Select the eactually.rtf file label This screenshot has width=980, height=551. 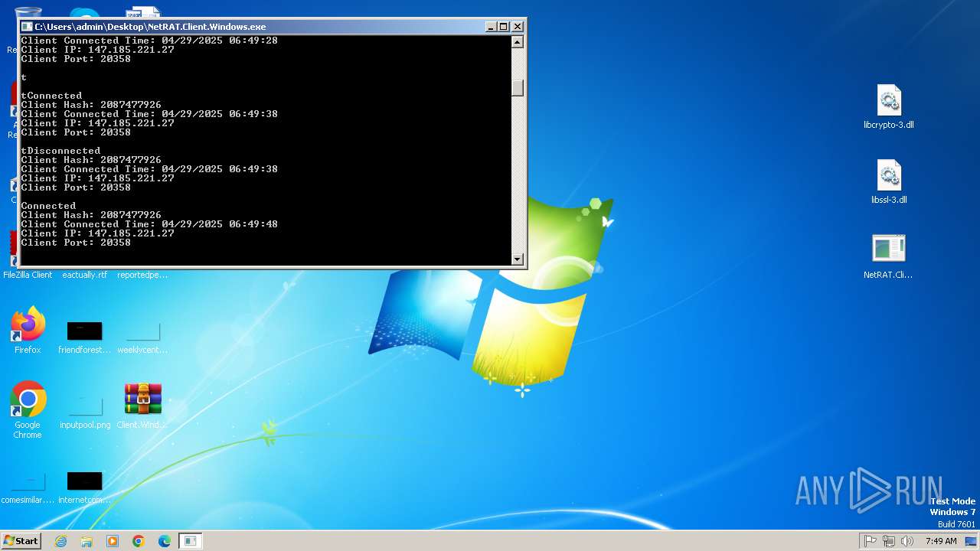(84, 275)
